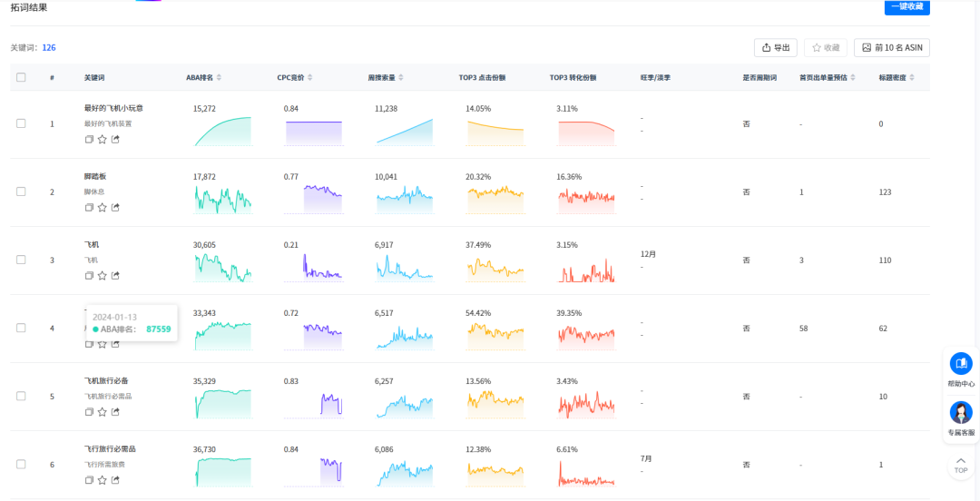The width and height of the screenshot is (980, 501).
Task: Open 帮助中心 help center icon
Action: click(961, 364)
